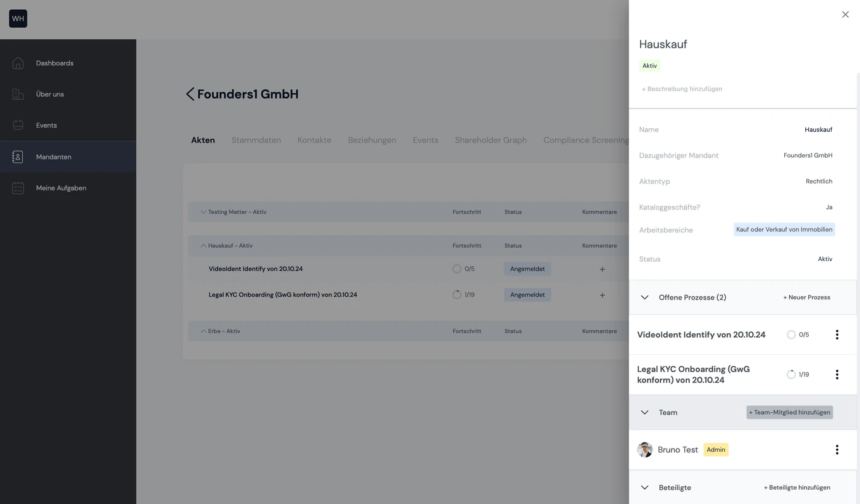Click progress circle 0/5 in side panel
The image size is (860, 504).
pos(791,335)
